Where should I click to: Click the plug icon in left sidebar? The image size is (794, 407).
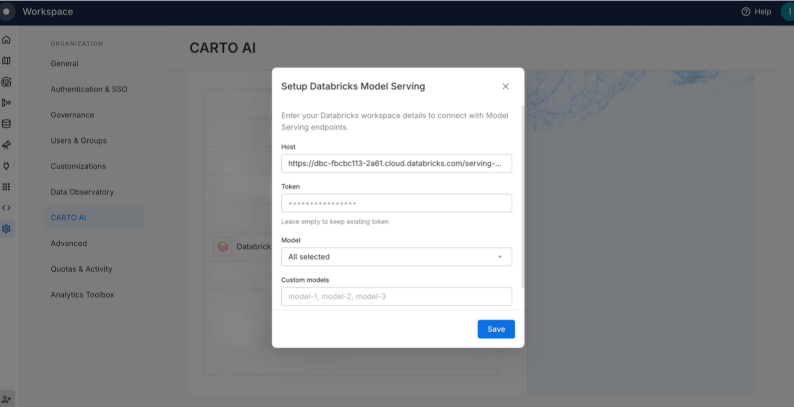(7, 166)
